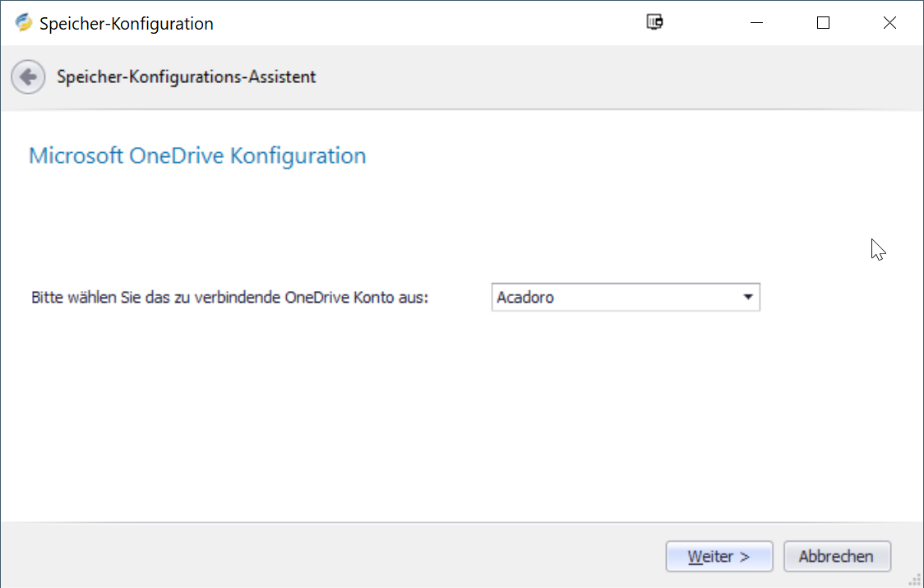The height and width of the screenshot is (588, 924).
Task: Cancel the wizard with Abbrechen
Action: pyautogui.click(x=837, y=557)
